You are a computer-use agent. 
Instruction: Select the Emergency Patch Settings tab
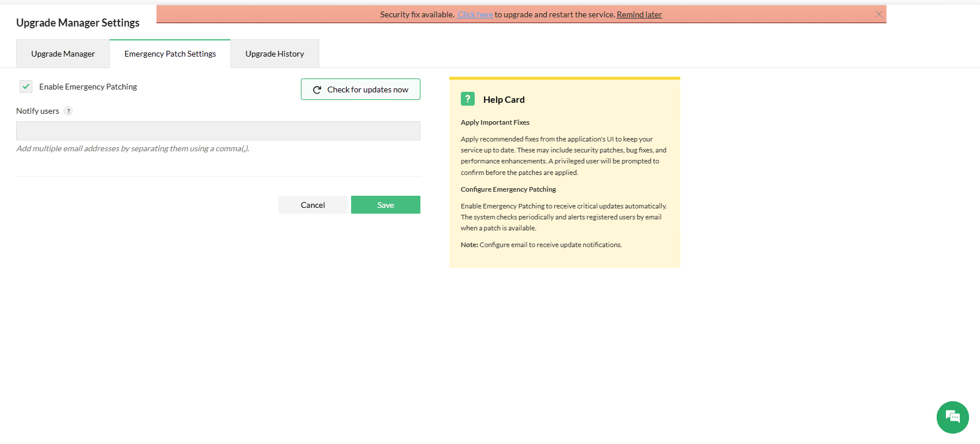click(x=170, y=54)
